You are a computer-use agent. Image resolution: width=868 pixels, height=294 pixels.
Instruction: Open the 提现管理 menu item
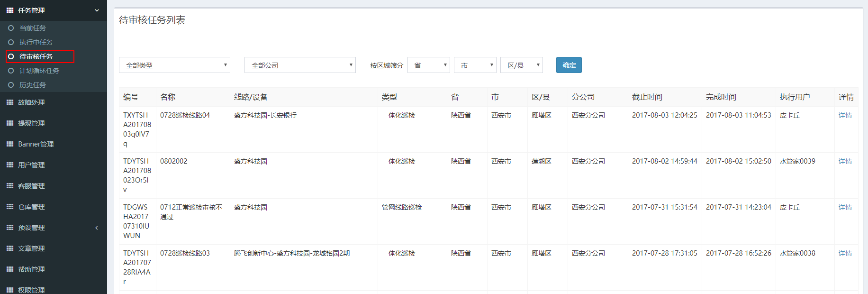[31, 123]
